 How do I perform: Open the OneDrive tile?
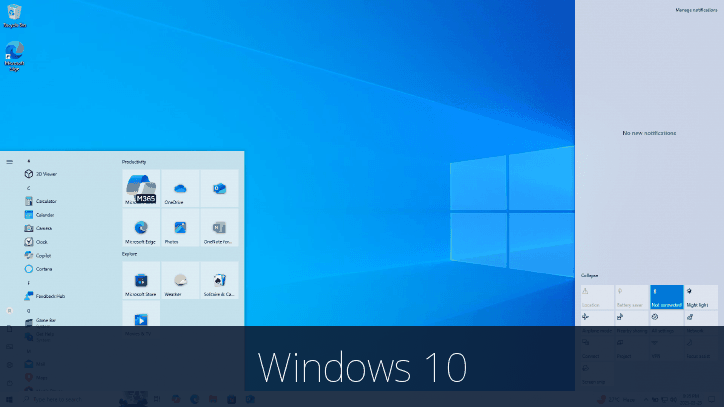pyautogui.click(x=180, y=188)
